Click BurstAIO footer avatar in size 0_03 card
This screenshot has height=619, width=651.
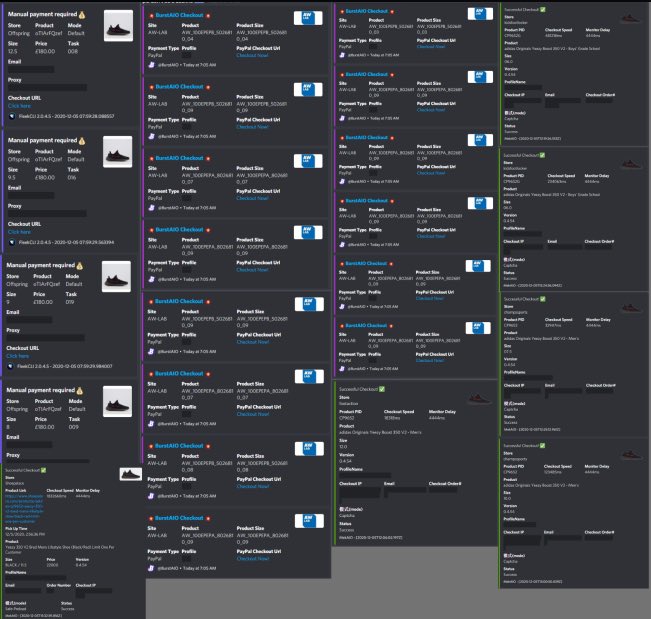click(342, 55)
